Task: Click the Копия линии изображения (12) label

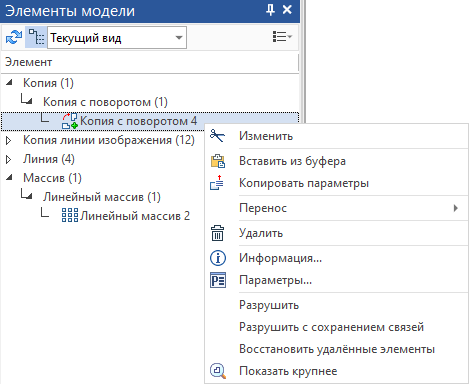Action: coord(109,140)
